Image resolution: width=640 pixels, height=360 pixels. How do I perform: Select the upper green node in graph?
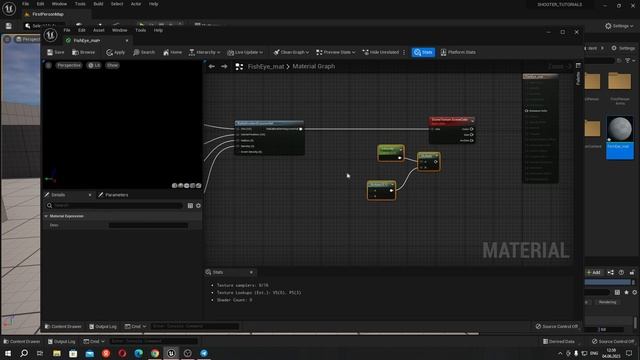pyautogui.click(x=391, y=153)
